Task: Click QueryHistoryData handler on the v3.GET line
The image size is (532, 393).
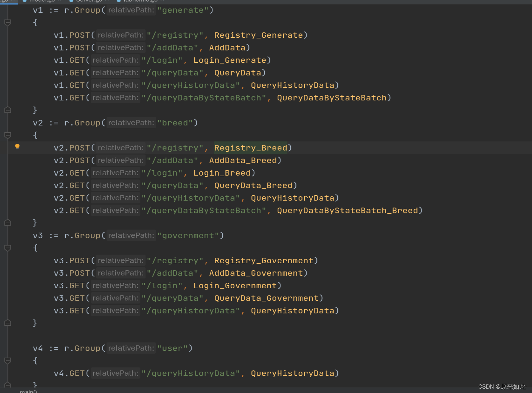Action: click(x=292, y=311)
